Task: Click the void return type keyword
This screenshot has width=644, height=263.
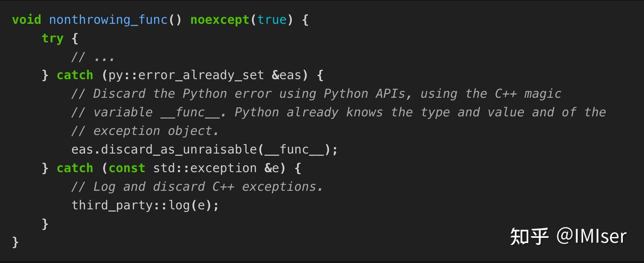Action: pyautogui.click(x=26, y=20)
